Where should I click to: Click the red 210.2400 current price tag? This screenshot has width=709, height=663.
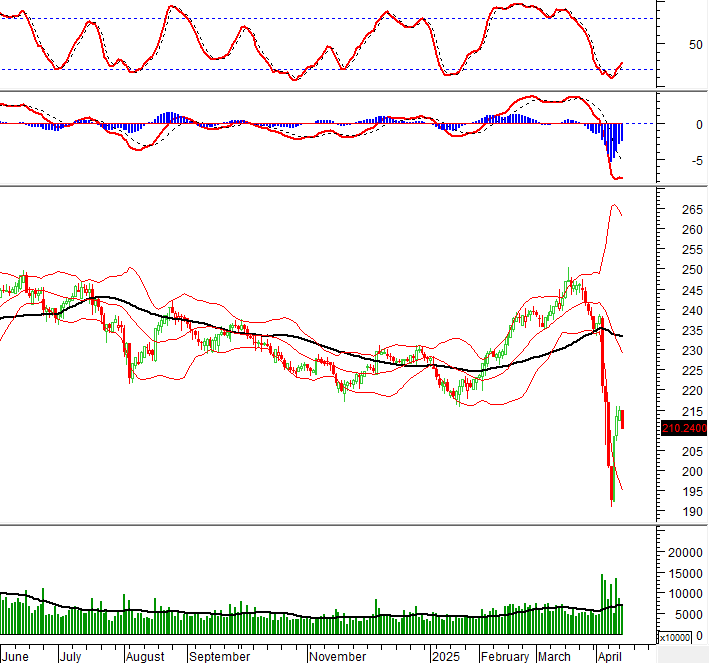click(x=684, y=428)
